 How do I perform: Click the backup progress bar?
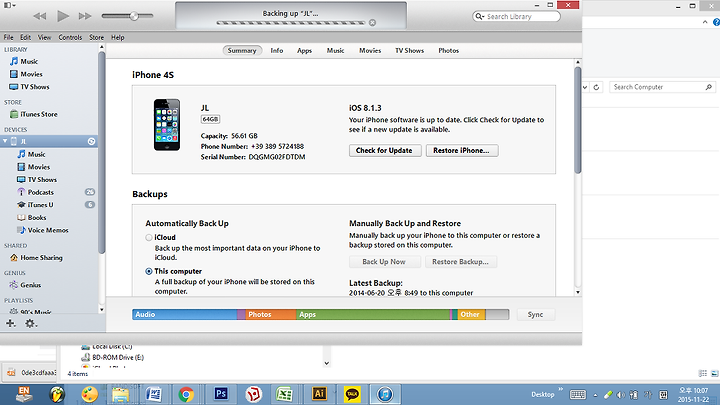pyautogui.click(x=291, y=22)
